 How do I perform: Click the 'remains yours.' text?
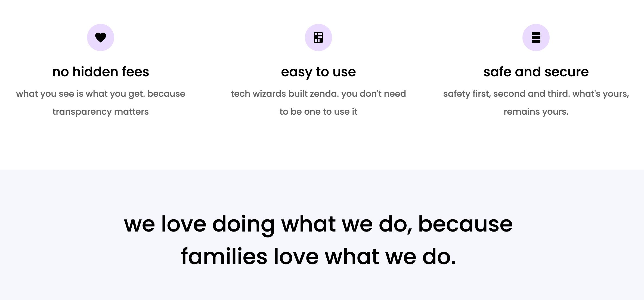pos(536,112)
